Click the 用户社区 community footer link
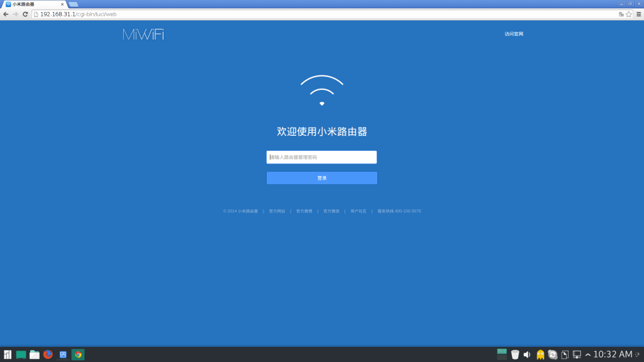644x362 pixels. [358, 211]
